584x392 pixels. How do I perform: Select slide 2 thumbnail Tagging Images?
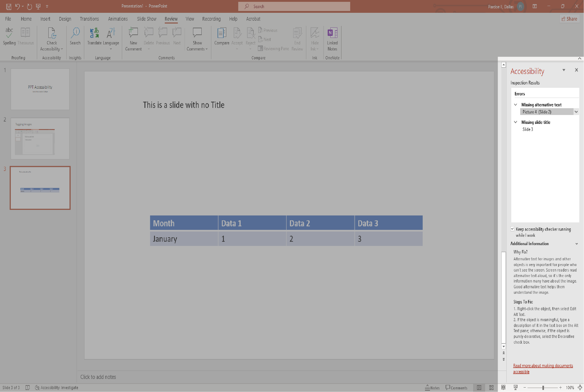40,139
